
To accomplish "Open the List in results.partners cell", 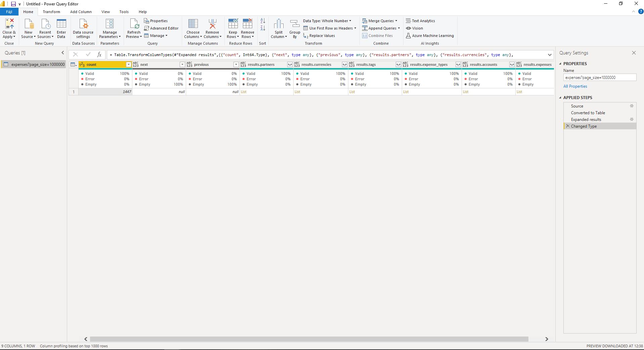I will coord(244,92).
